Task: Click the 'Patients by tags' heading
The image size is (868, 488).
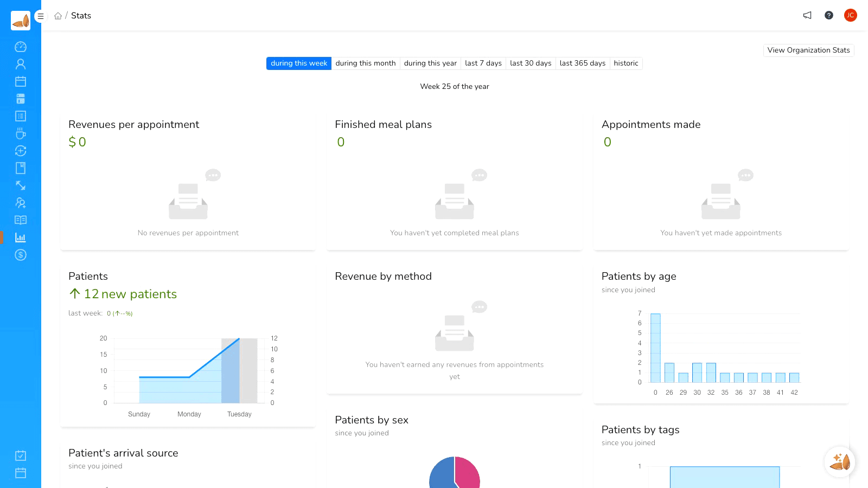Action: pyautogui.click(x=641, y=430)
